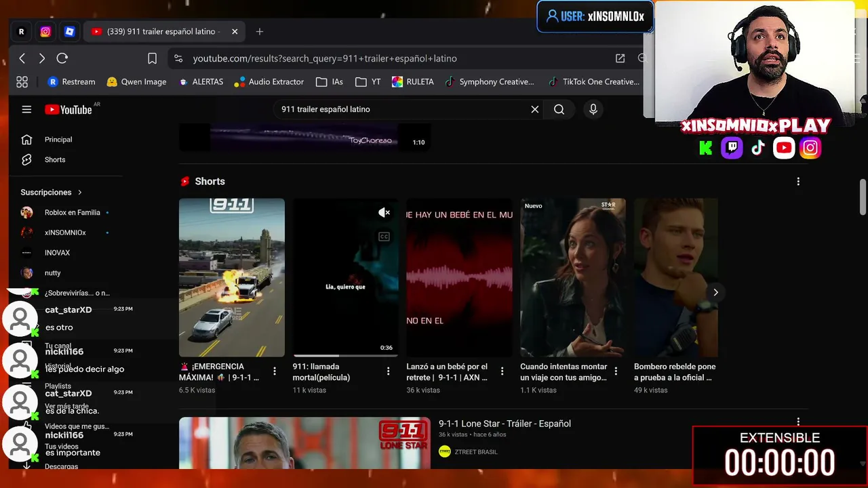The image size is (868, 488).
Task: Open the 9-1-1 Lone Star video thumbnail
Action: coord(304,443)
